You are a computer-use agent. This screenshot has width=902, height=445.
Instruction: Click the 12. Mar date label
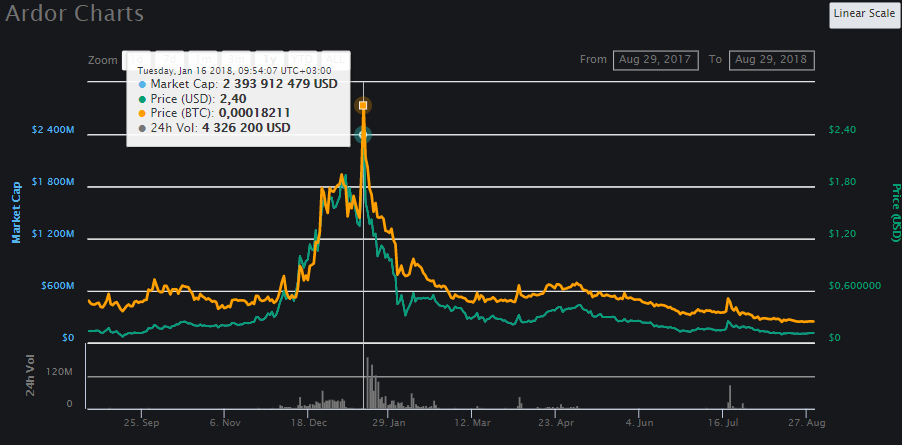pyautogui.click(x=473, y=423)
